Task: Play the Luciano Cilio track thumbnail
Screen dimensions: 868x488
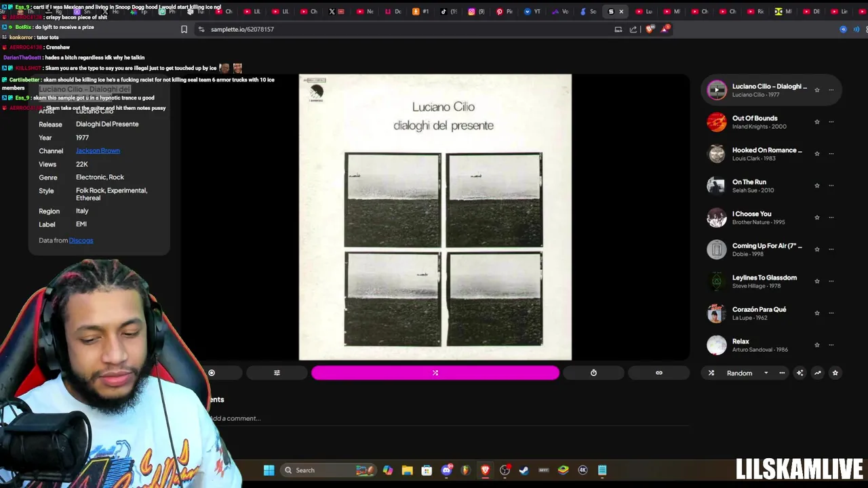Action: [x=717, y=89]
